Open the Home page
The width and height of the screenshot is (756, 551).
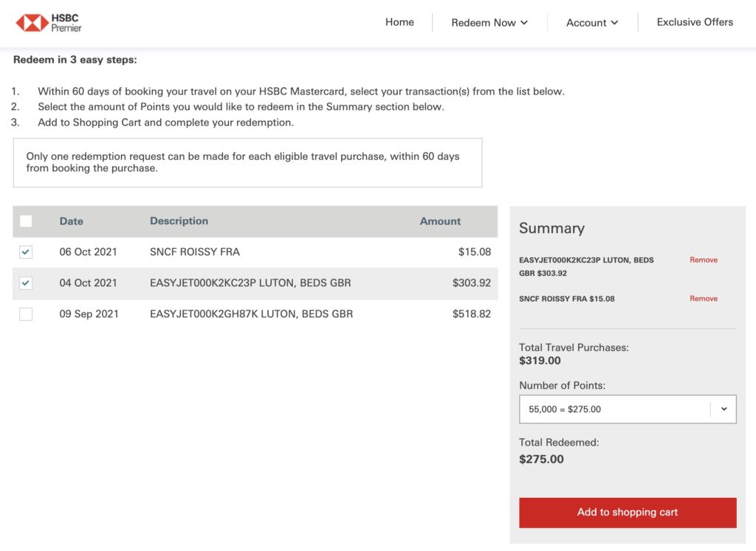pos(399,22)
